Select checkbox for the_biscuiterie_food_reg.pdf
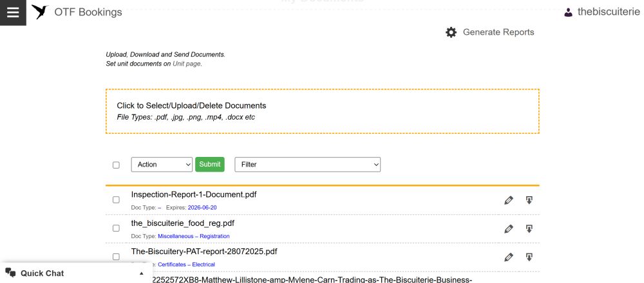 116,228
